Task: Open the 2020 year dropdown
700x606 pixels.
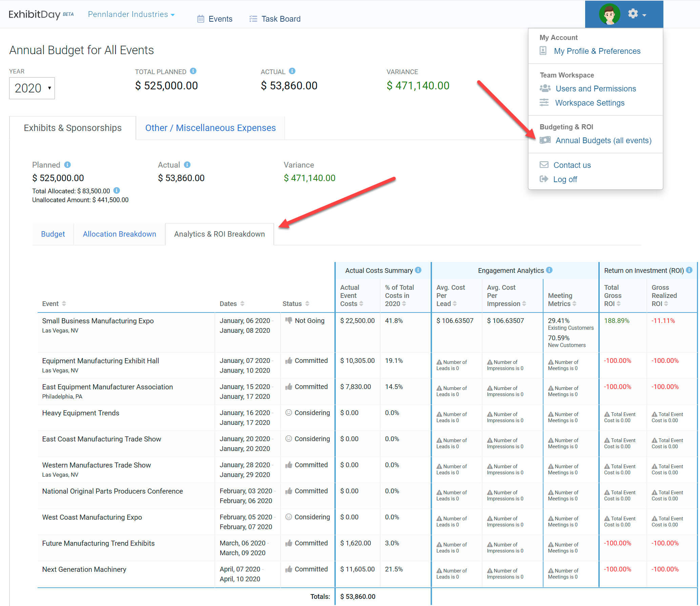Action: pos(32,88)
